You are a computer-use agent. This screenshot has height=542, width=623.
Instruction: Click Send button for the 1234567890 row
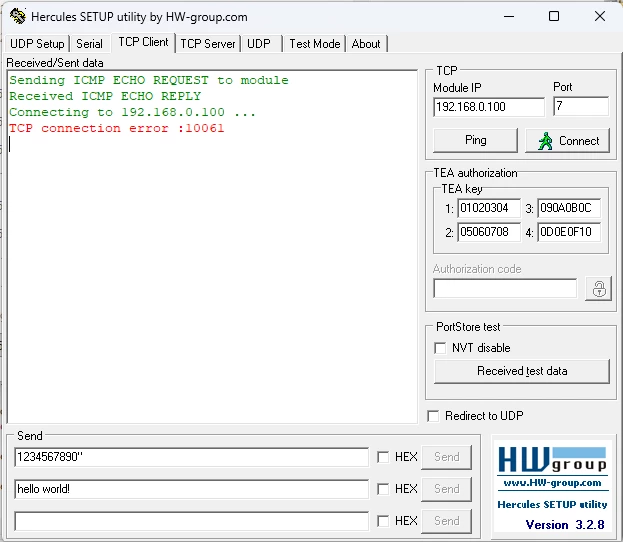tap(447, 457)
